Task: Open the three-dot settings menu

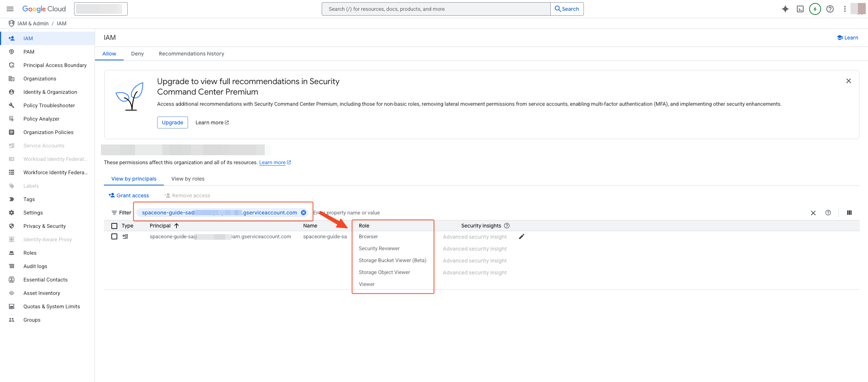Action: coord(845,9)
